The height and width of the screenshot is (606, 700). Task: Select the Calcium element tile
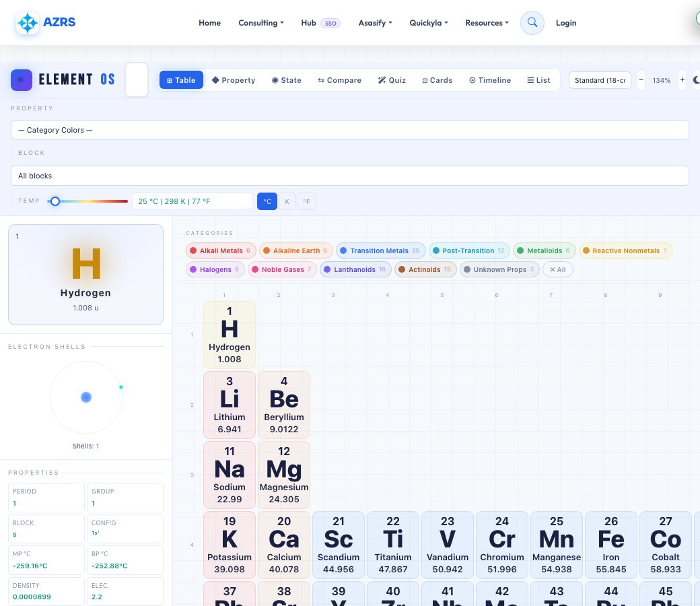[284, 545]
